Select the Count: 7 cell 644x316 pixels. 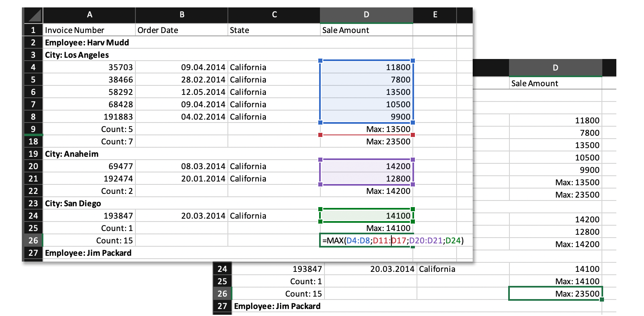pos(89,141)
